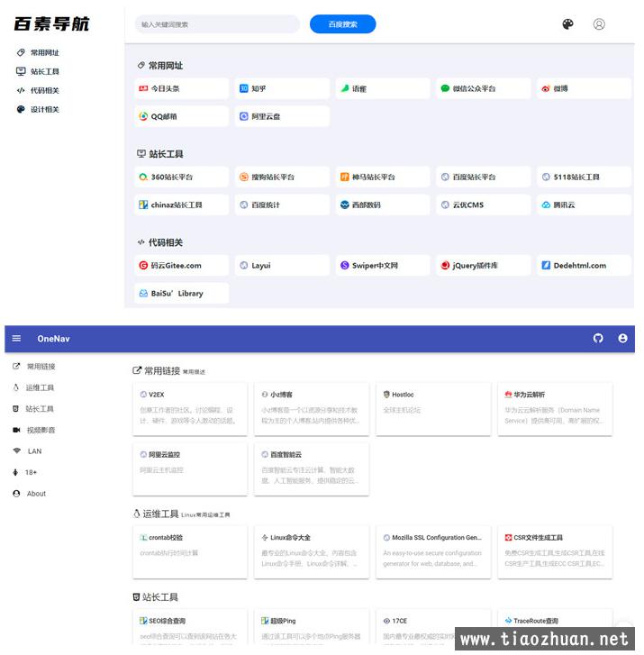Open the Linux命令大全 link card

tap(312, 552)
